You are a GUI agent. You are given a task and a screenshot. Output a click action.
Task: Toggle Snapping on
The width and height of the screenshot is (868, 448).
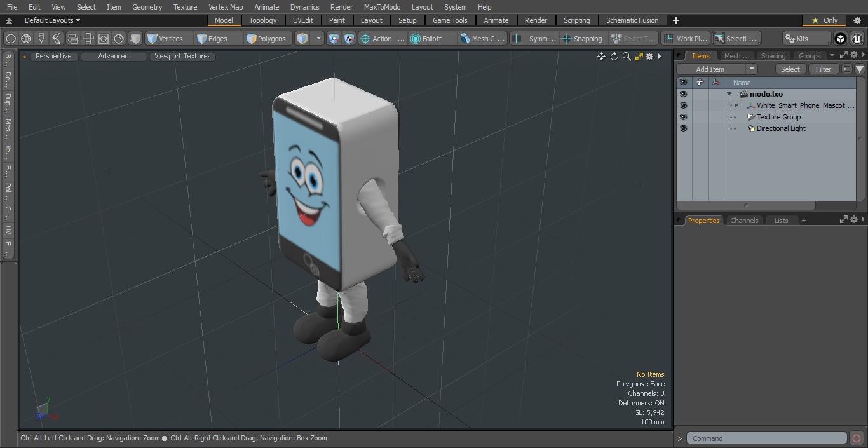coord(583,39)
